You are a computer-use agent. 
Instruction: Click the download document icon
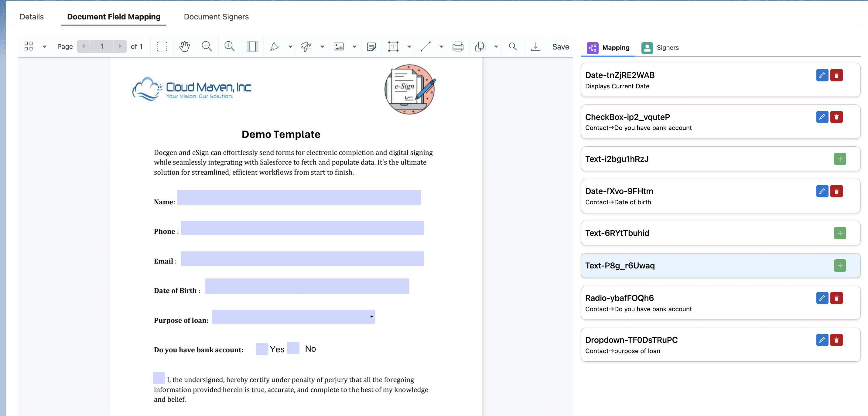coord(535,46)
